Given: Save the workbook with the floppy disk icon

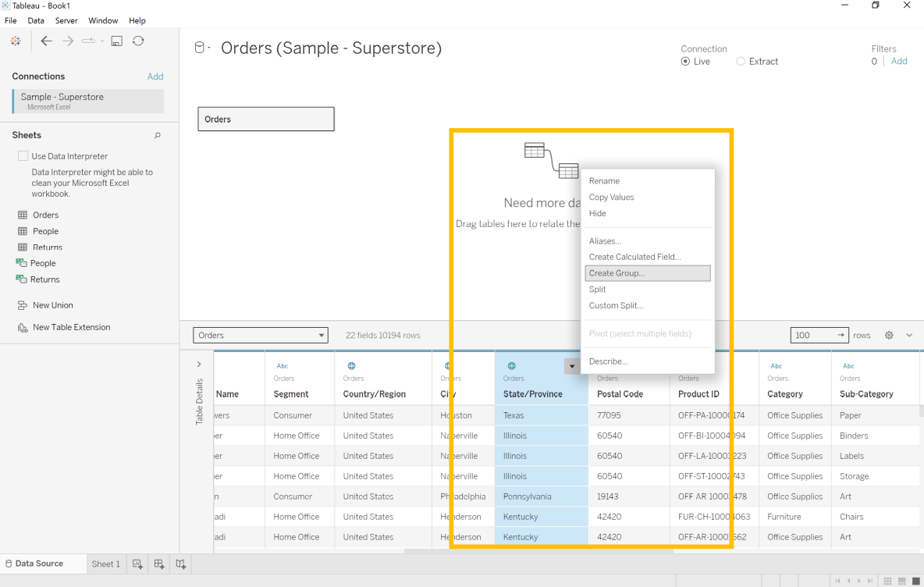Looking at the screenshot, I should coord(116,41).
